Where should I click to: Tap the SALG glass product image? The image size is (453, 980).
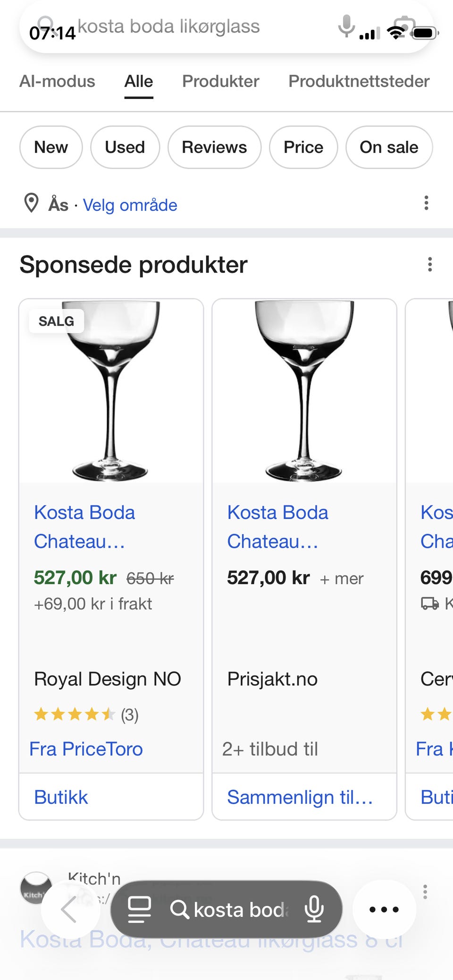[111, 391]
